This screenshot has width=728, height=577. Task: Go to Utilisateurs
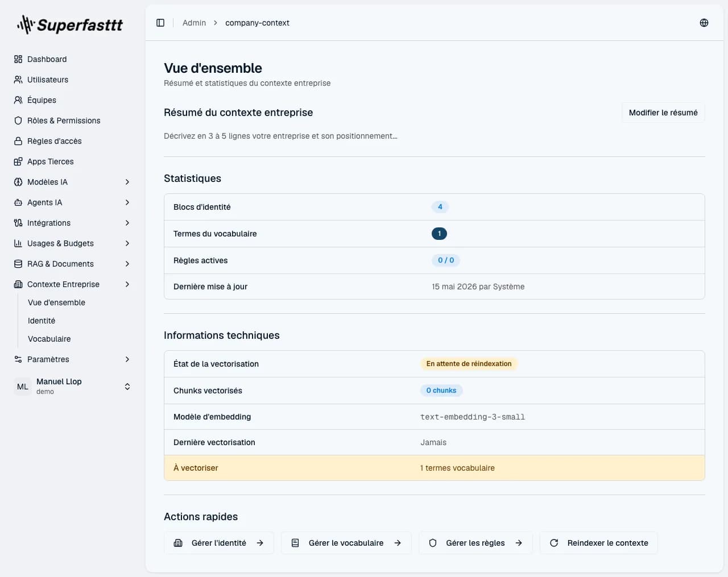73,80
